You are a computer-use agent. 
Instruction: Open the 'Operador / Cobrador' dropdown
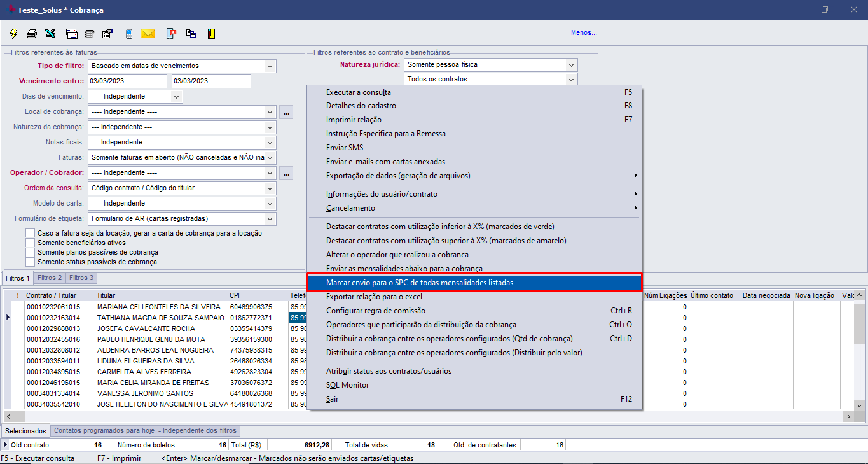tap(270, 172)
